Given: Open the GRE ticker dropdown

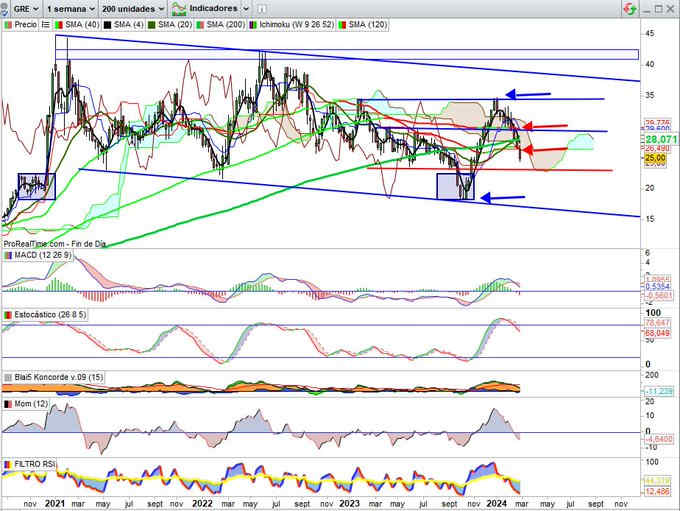Looking at the screenshot, I should [20, 8].
